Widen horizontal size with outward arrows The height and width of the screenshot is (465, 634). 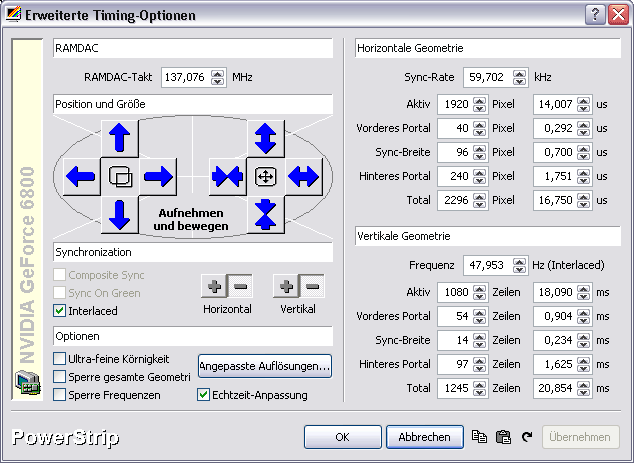coord(304,177)
